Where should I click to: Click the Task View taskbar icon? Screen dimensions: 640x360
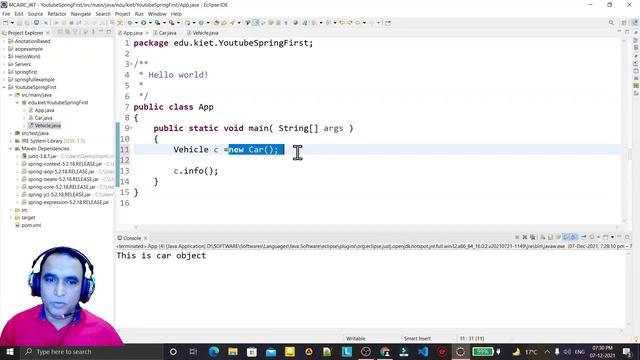point(193,351)
